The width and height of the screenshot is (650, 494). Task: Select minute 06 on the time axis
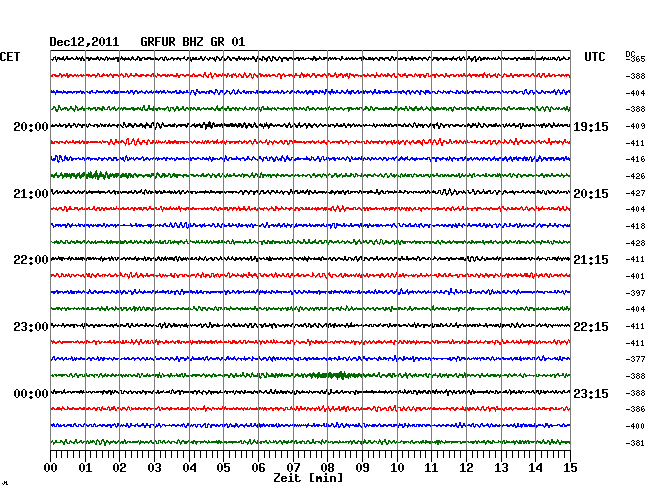pos(258,468)
